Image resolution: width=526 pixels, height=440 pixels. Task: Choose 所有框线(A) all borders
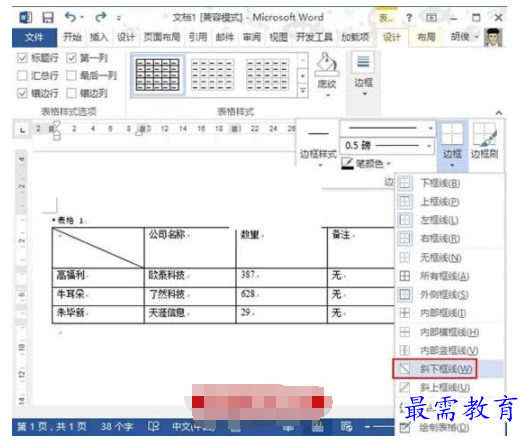[450, 276]
